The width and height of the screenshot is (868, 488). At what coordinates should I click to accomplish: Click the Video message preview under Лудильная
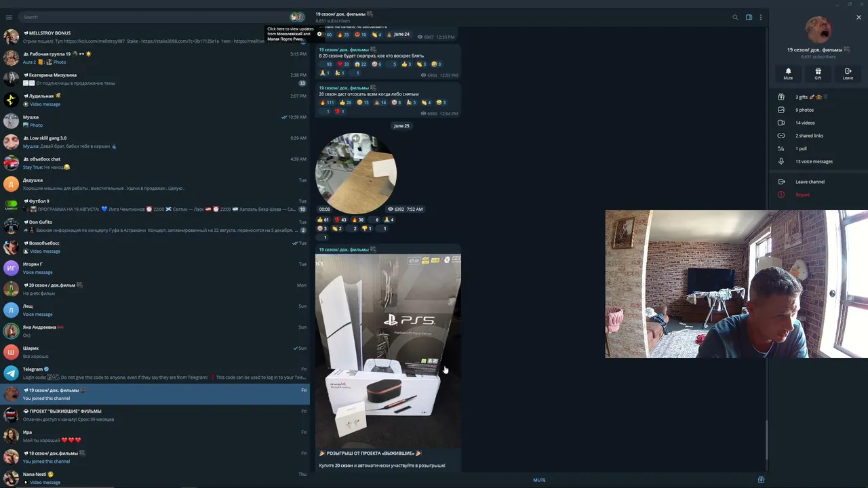45,104
